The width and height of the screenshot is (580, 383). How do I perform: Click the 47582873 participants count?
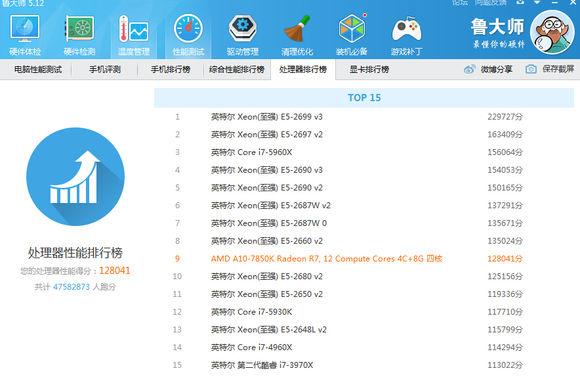tap(71, 287)
